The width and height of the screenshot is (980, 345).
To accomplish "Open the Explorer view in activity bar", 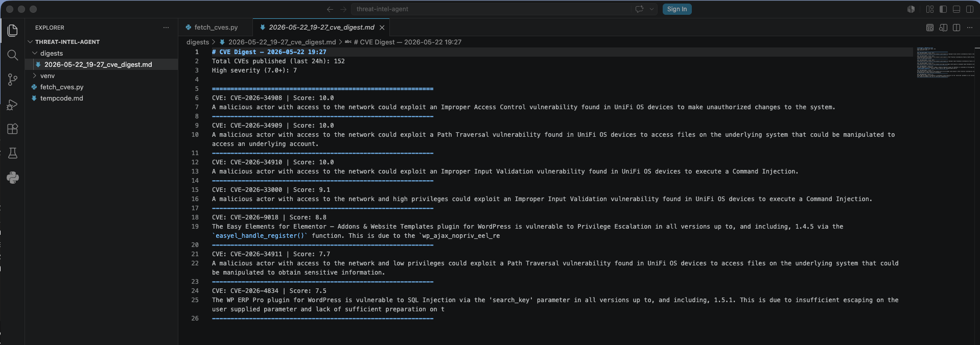I will (x=13, y=31).
